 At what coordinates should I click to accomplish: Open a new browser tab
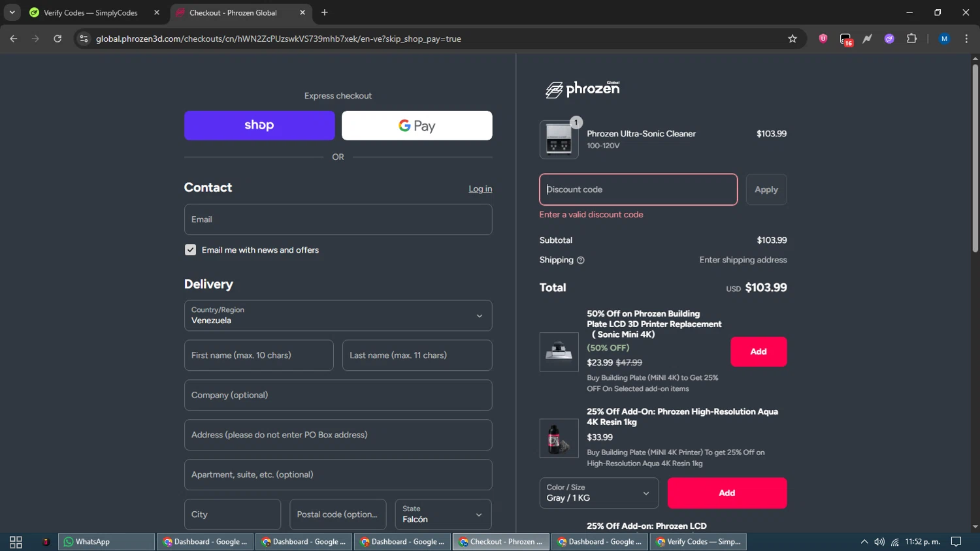tap(325, 12)
